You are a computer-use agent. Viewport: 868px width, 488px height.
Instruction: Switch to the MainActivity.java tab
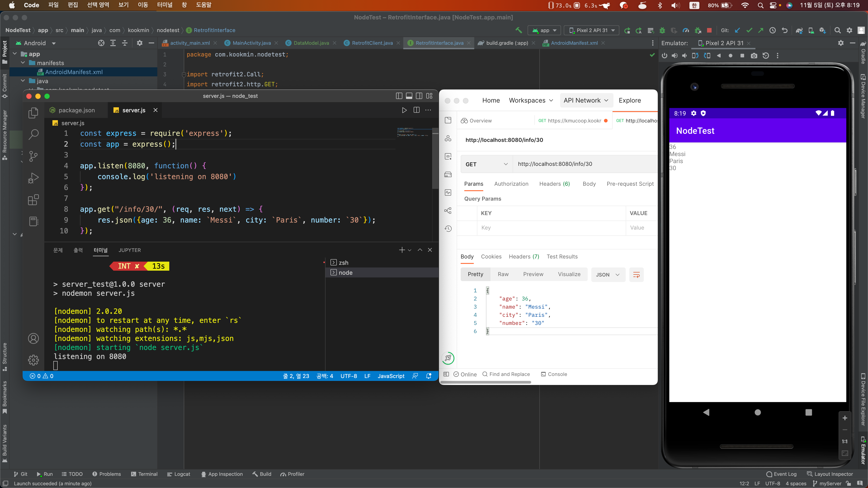click(251, 43)
